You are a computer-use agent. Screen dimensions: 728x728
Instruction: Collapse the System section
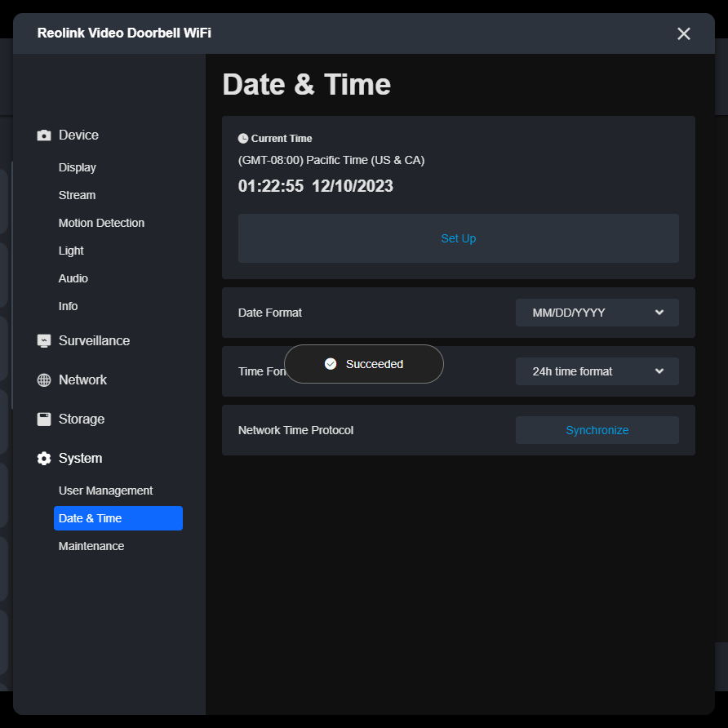[x=80, y=458]
